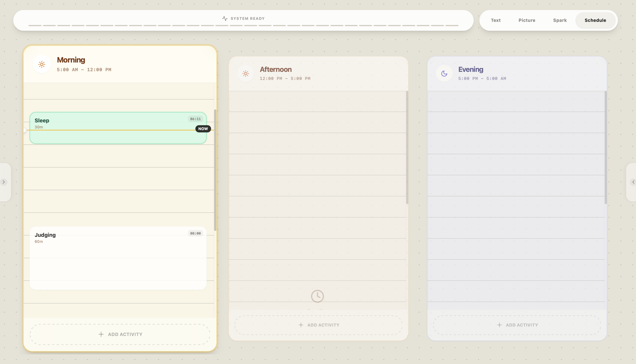This screenshot has height=364, width=636.
Task: Click the Morning sun icon
Action: pyautogui.click(x=42, y=64)
